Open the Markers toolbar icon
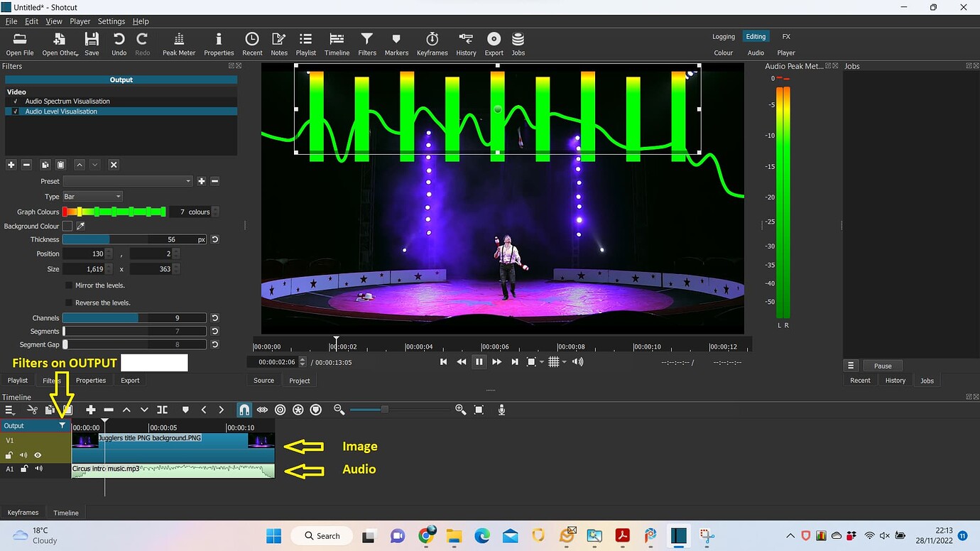This screenshot has height=551, width=980. tap(396, 43)
